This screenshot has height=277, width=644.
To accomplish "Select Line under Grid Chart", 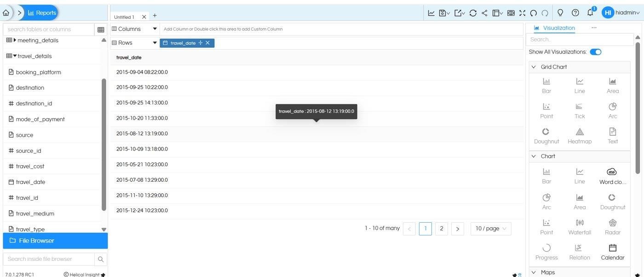I will click(x=580, y=86).
